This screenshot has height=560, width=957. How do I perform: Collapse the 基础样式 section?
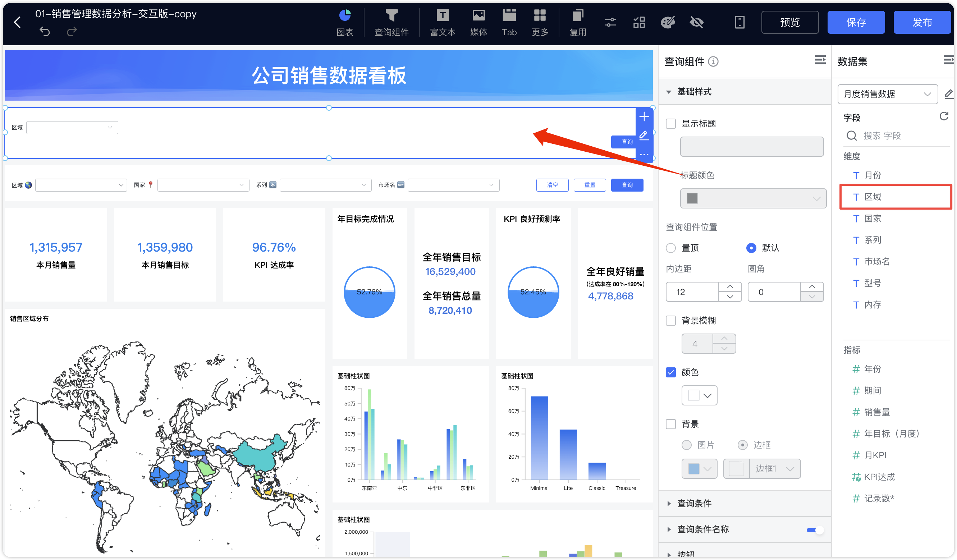669,92
